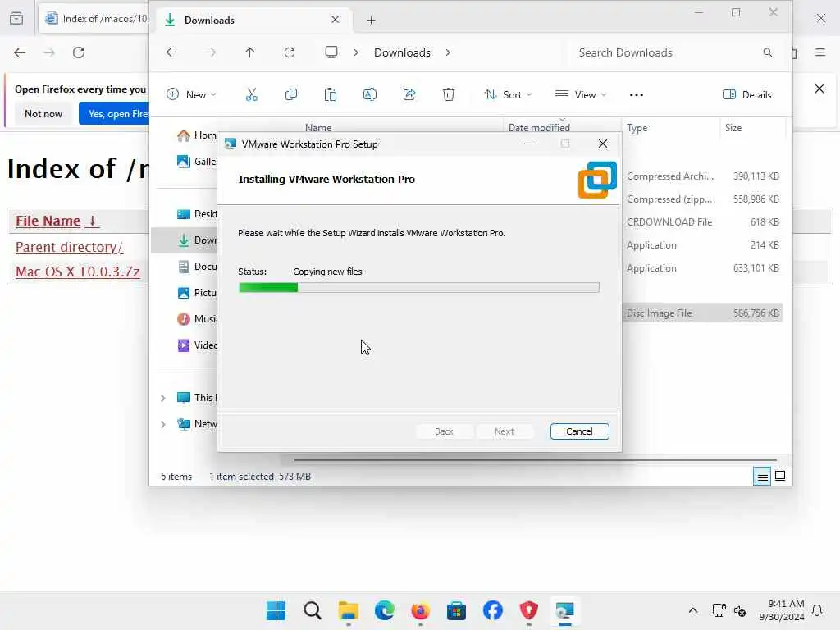The image size is (840, 630).
Task: Click the Delete trash icon
Action: [449, 95]
